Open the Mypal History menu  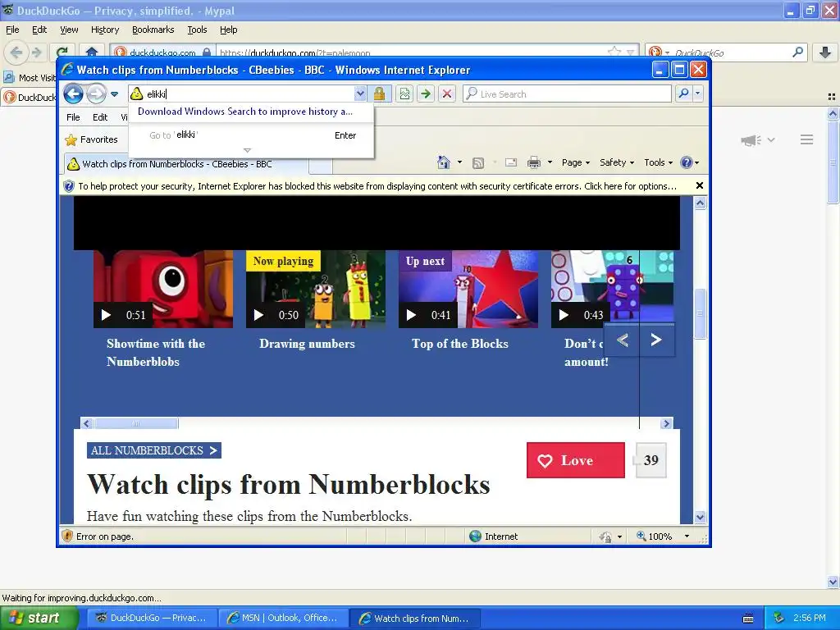[104, 30]
